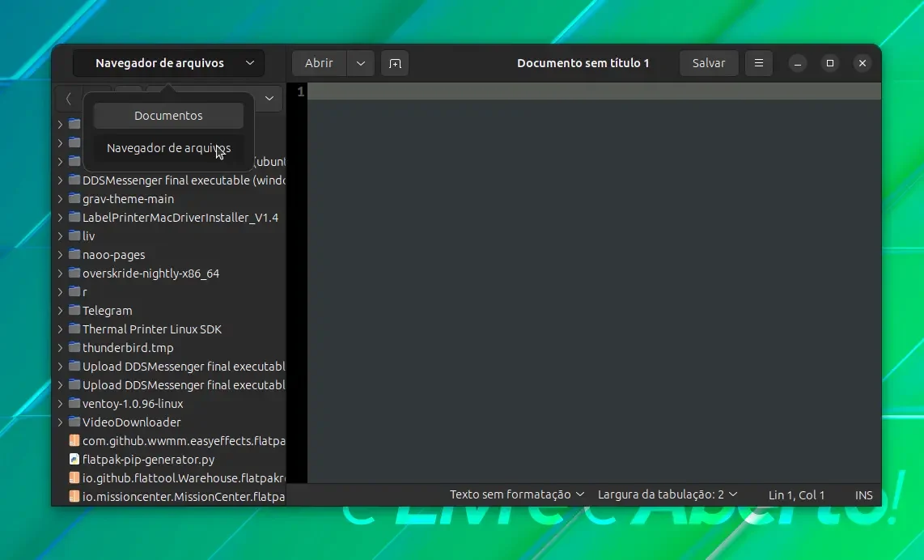Open Largura da tabulação dropdown
Screen dimensions: 924x560
pos(667,494)
